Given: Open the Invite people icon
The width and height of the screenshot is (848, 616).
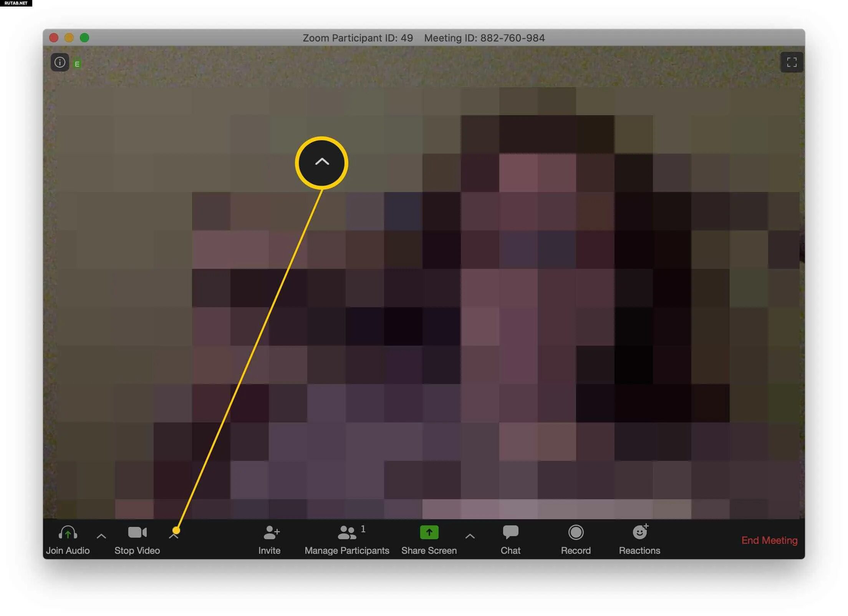Looking at the screenshot, I should point(271,533).
